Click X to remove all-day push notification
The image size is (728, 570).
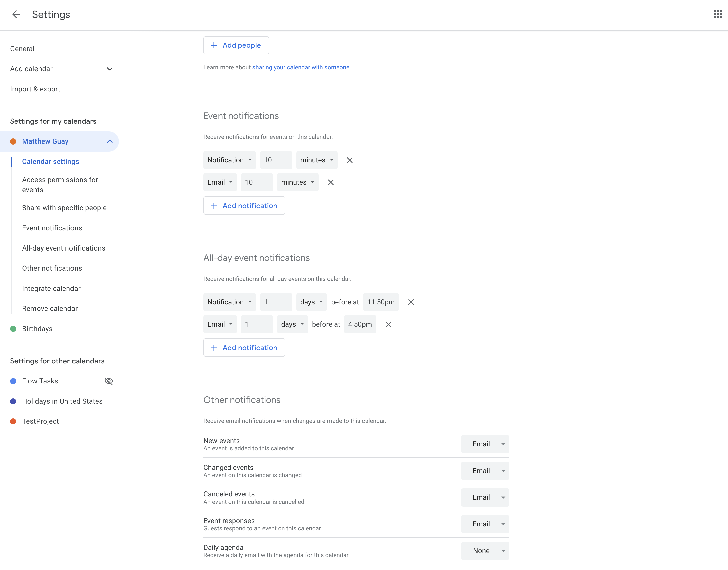[x=411, y=302]
